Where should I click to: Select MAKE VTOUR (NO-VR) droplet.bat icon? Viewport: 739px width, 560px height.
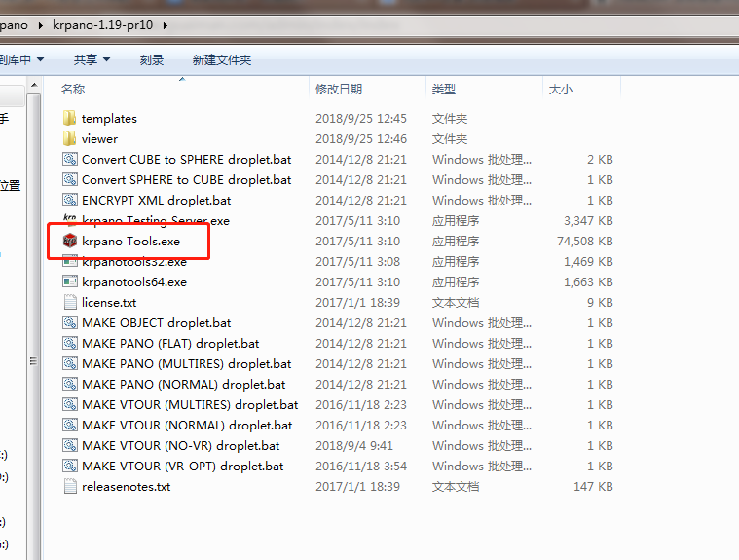(70, 445)
